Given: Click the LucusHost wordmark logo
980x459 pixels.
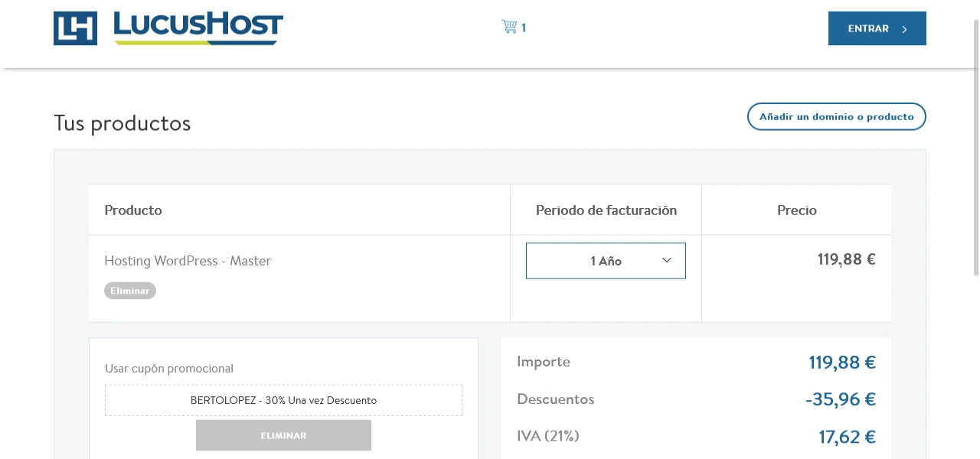Looking at the screenshot, I should point(198,28).
